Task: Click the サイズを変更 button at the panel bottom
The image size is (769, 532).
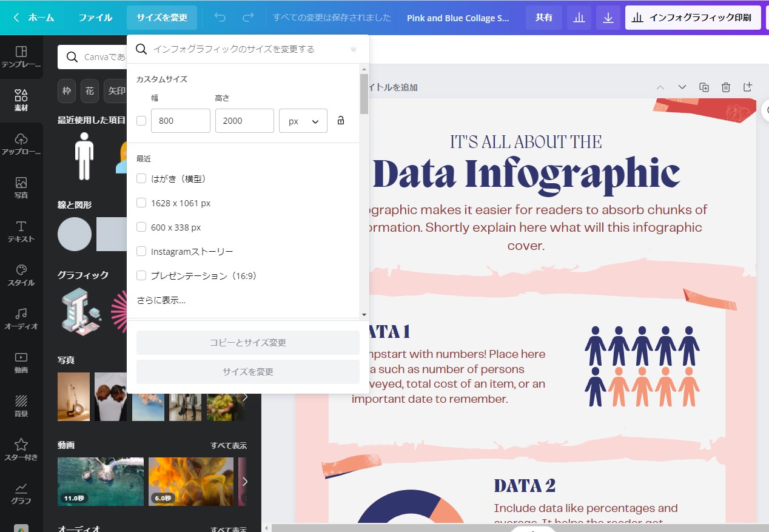Action: [248, 372]
